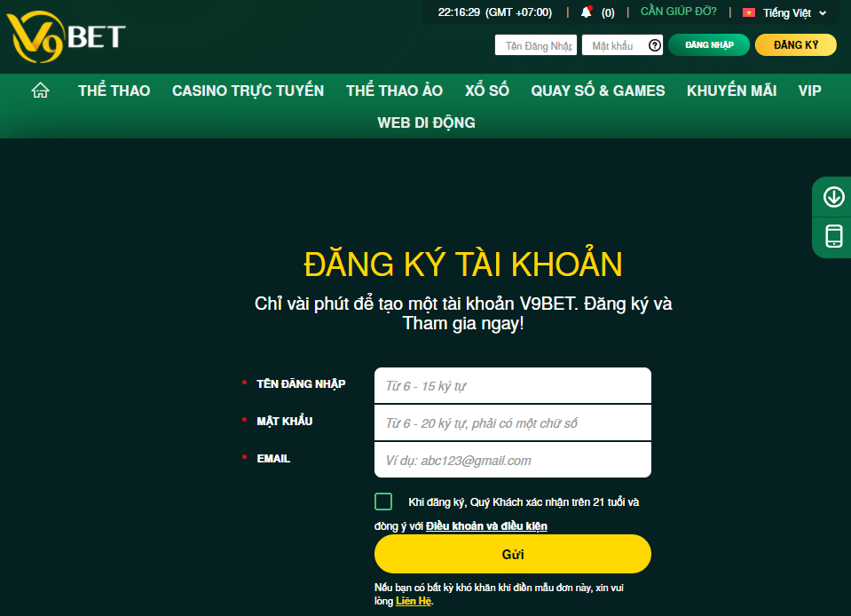Tick the age 21 confirmation checkbox
851x616 pixels.
pos(383,501)
